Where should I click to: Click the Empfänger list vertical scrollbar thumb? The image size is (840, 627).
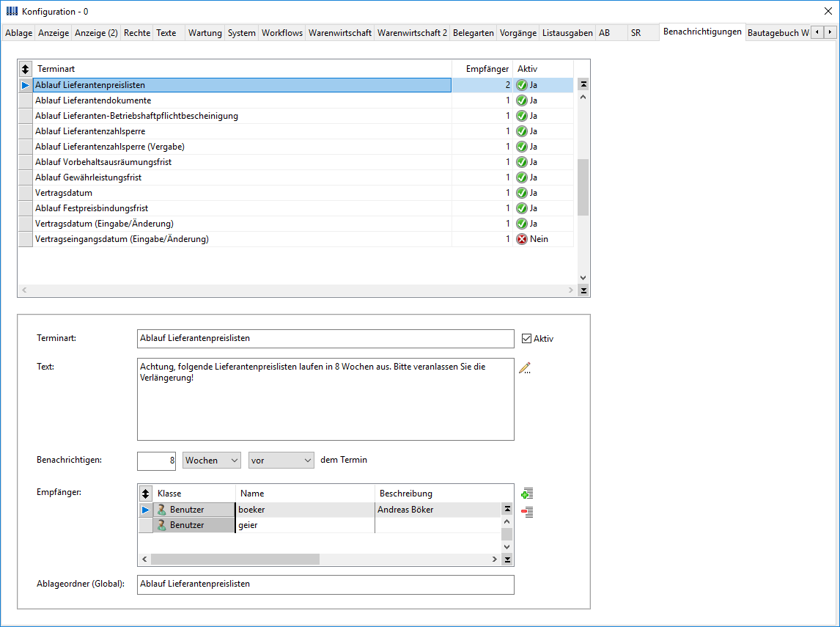click(506, 534)
